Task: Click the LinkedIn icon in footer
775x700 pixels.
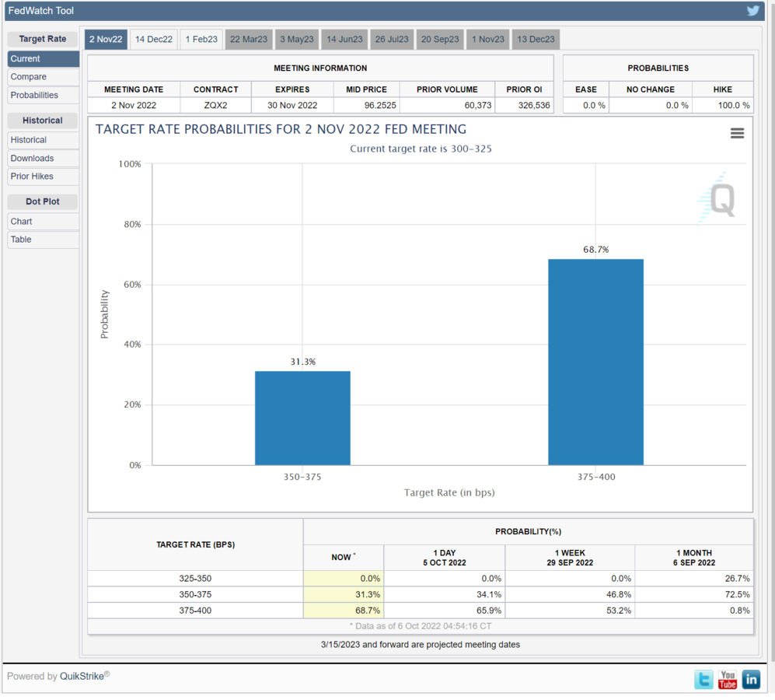Action: (x=751, y=679)
